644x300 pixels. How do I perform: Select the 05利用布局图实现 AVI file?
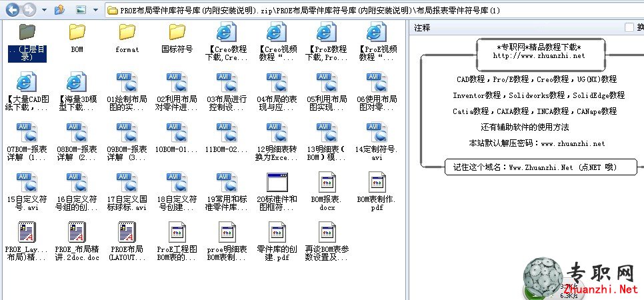pos(327,92)
